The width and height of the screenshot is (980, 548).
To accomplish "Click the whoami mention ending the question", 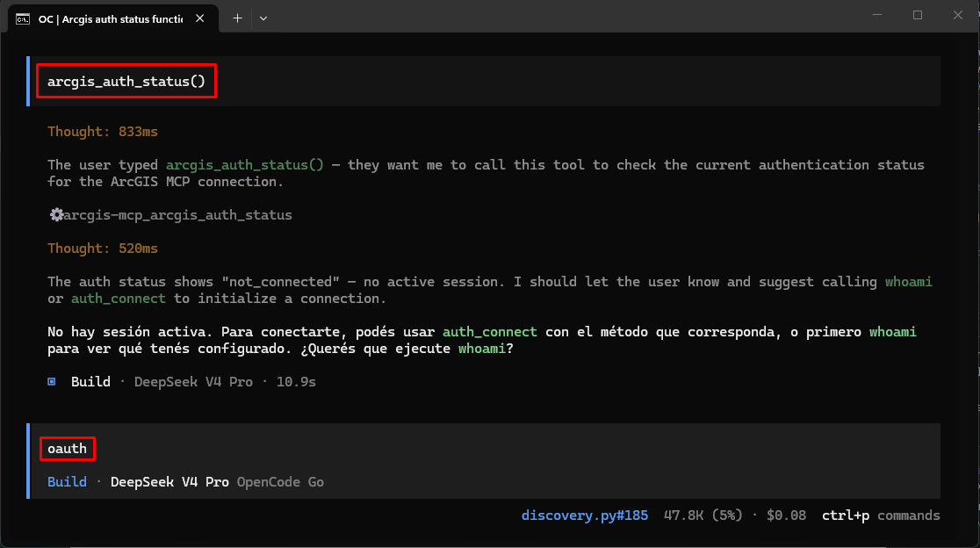I will pyautogui.click(x=481, y=349).
